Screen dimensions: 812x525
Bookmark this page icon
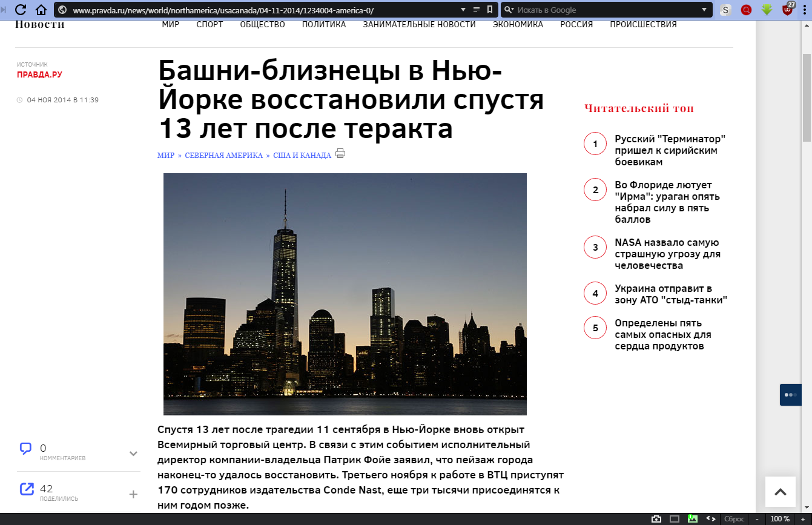489,10
